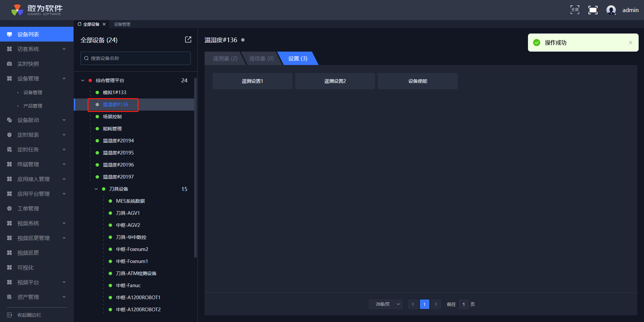Viewport: 644px width, 322px height.
Task: Go to the previous page arrow
Action: click(x=413, y=304)
